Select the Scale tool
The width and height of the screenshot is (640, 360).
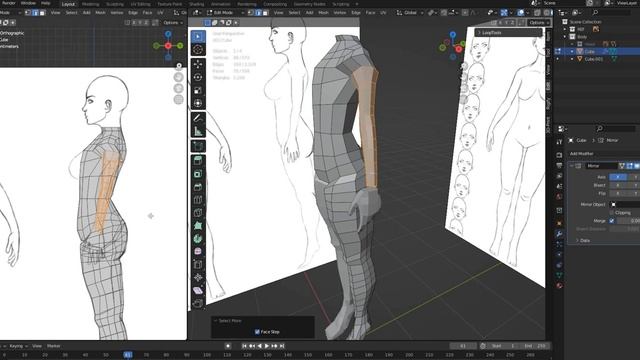coord(198,90)
